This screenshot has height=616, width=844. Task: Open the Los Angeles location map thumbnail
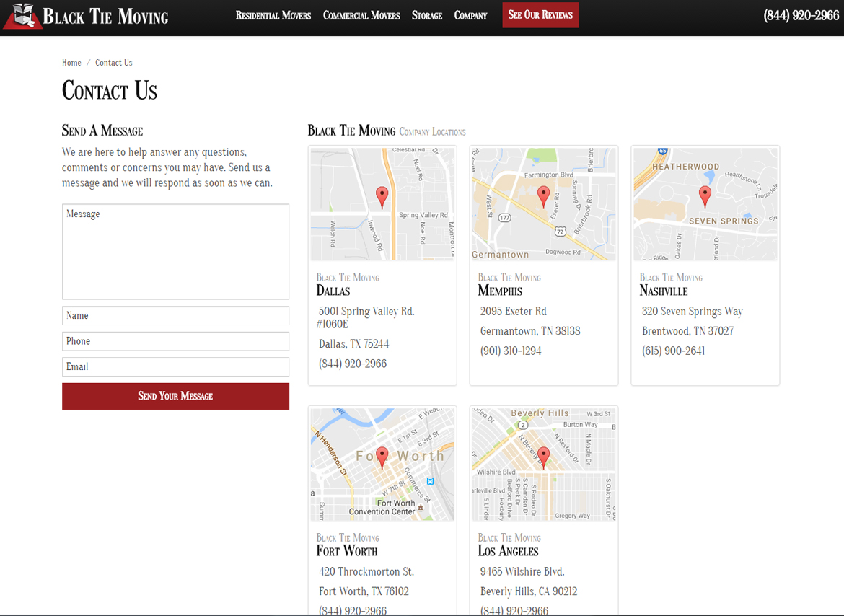coord(544,465)
